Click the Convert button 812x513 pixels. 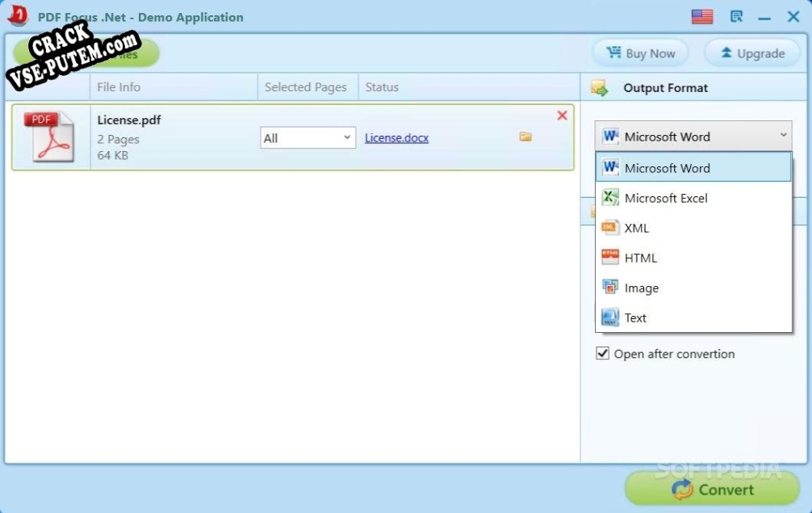tap(712, 489)
